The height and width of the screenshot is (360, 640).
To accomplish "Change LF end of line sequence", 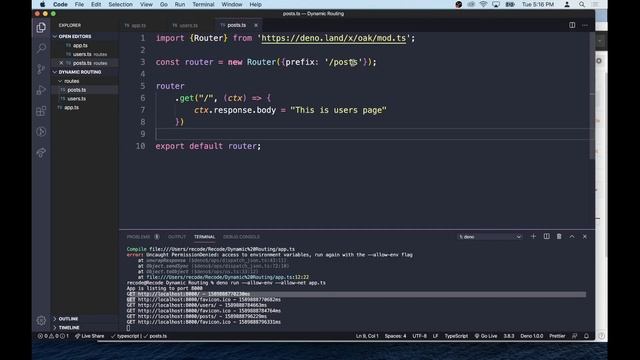I will [x=435, y=336].
